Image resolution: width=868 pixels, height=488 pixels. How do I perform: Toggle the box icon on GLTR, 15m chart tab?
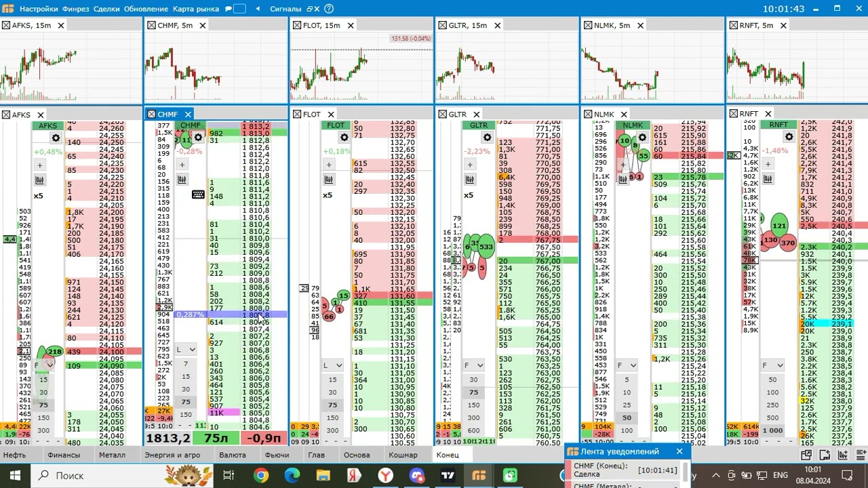pyautogui.click(x=442, y=25)
